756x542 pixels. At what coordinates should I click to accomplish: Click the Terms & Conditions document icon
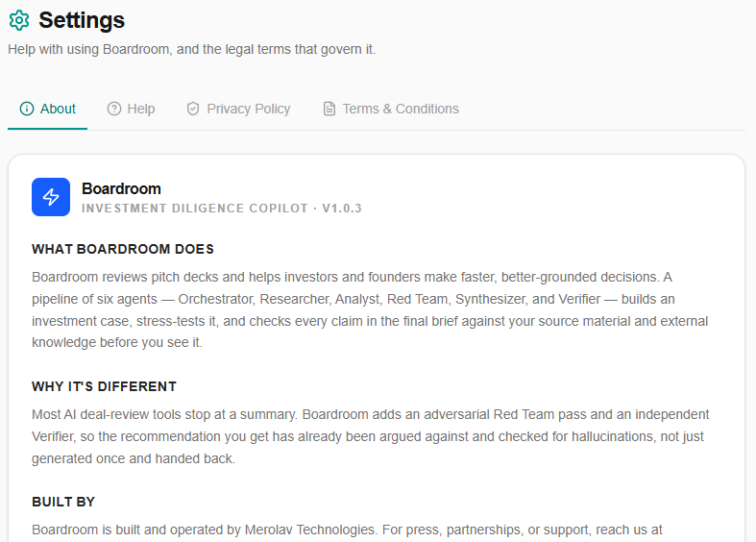329,109
